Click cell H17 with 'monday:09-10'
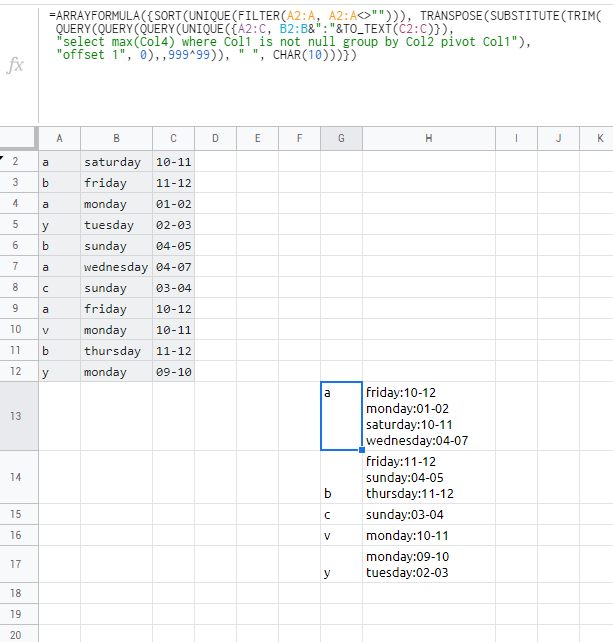Viewport: 613px width, 642px height. tap(429, 564)
